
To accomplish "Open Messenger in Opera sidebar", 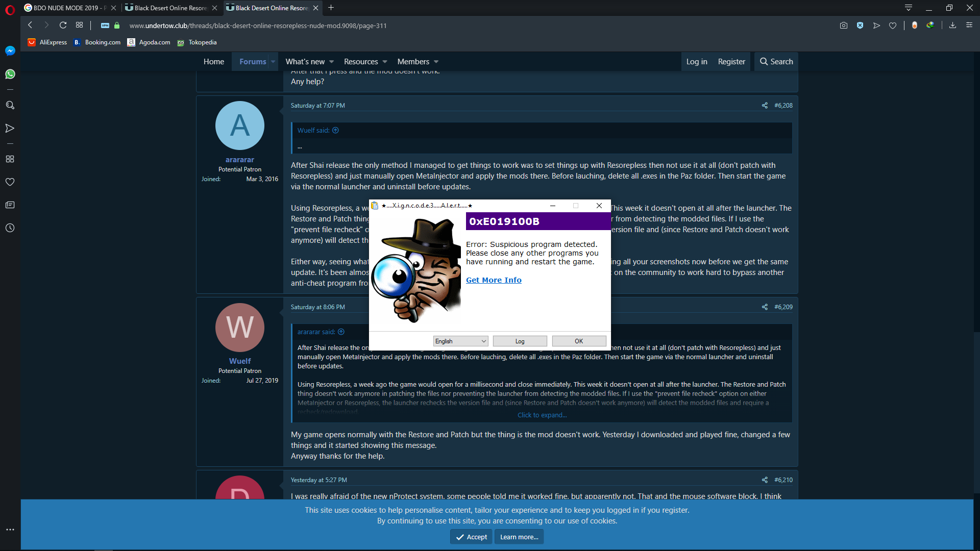I will [x=10, y=51].
